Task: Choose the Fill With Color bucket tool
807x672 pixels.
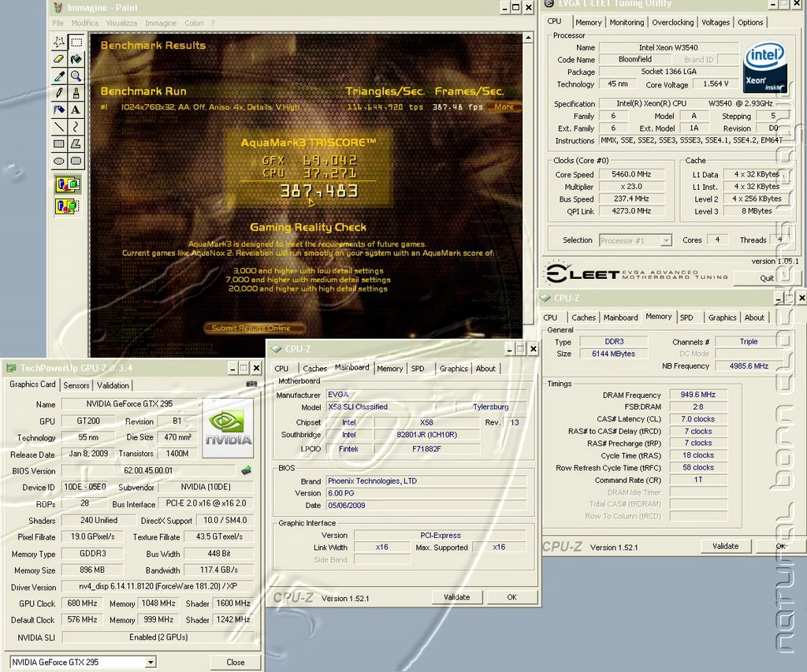Action: pyautogui.click(x=76, y=59)
